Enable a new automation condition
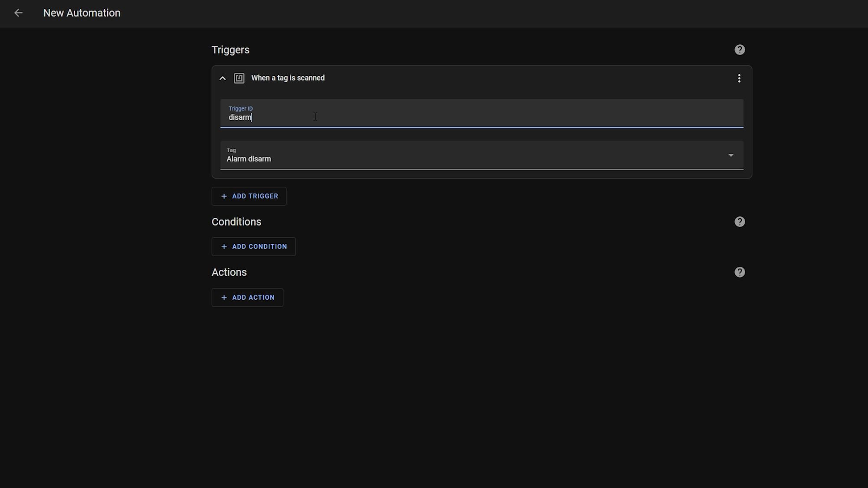 253,247
